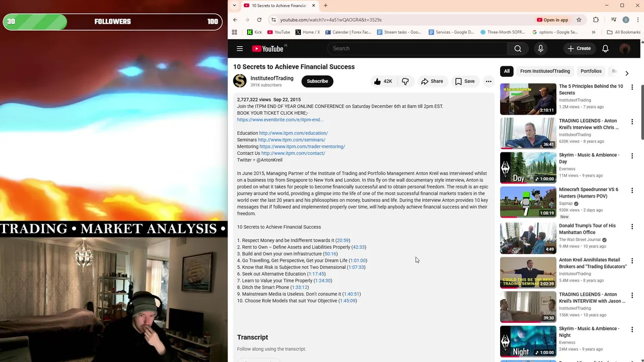The height and width of the screenshot is (362, 644).
Task: Open a new browser tab
Action: point(326,6)
